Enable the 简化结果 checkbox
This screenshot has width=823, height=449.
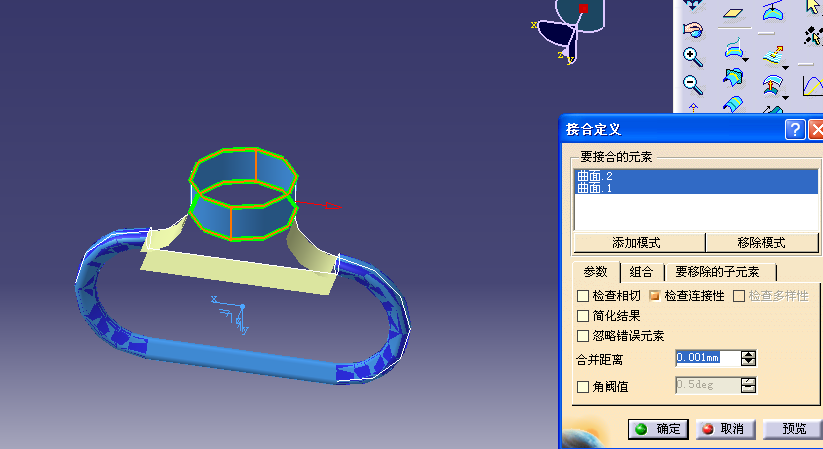[x=583, y=316]
